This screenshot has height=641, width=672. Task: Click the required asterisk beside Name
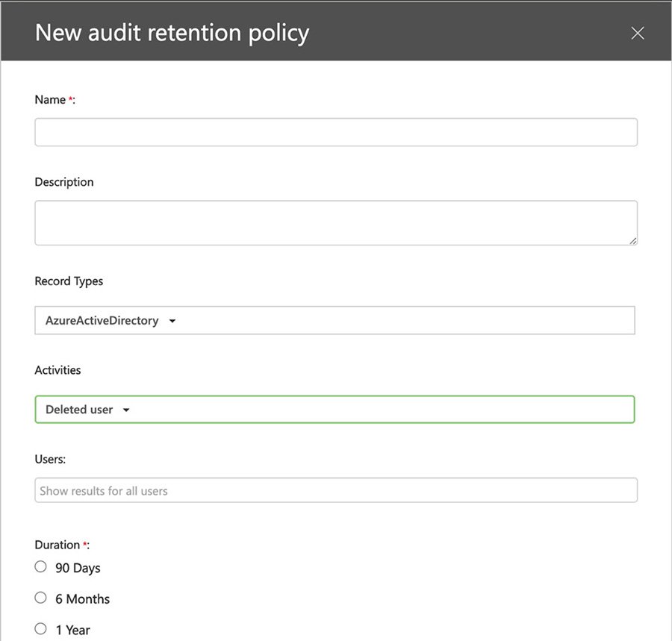(x=70, y=97)
